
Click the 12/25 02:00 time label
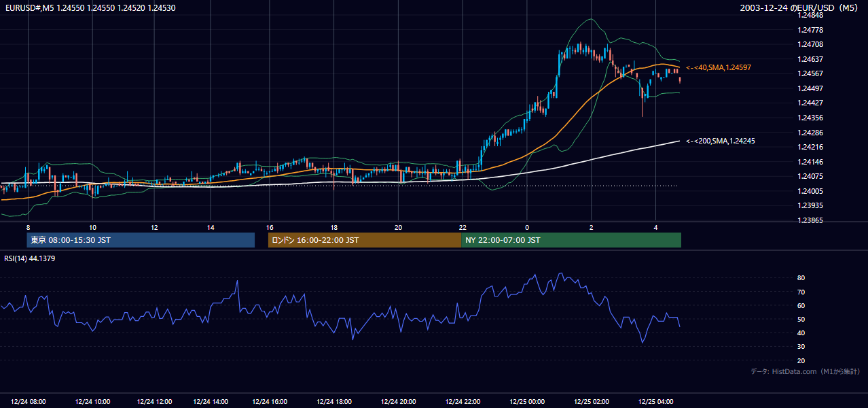591,401
